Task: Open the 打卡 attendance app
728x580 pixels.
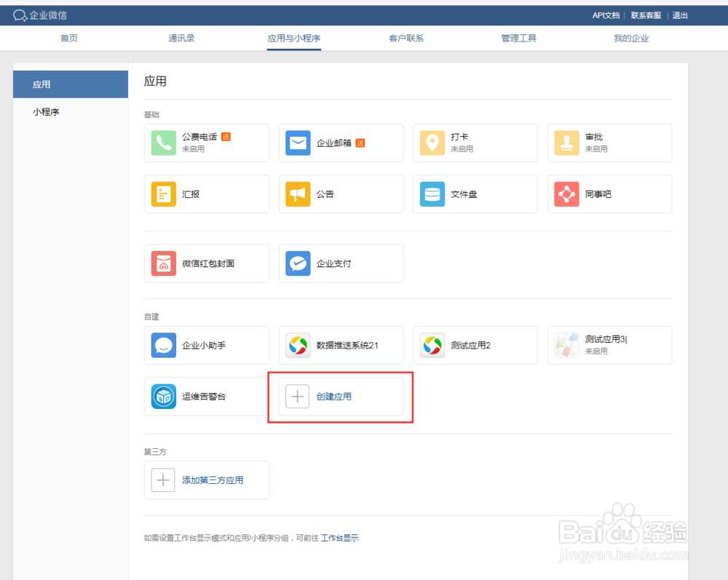Action: coord(475,143)
